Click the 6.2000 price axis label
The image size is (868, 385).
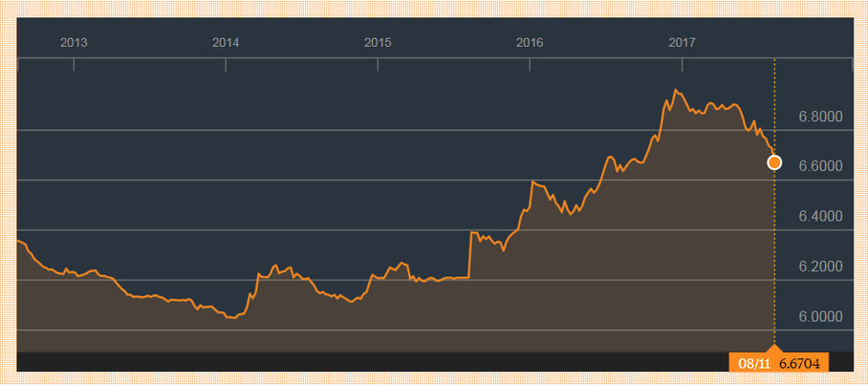820,266
